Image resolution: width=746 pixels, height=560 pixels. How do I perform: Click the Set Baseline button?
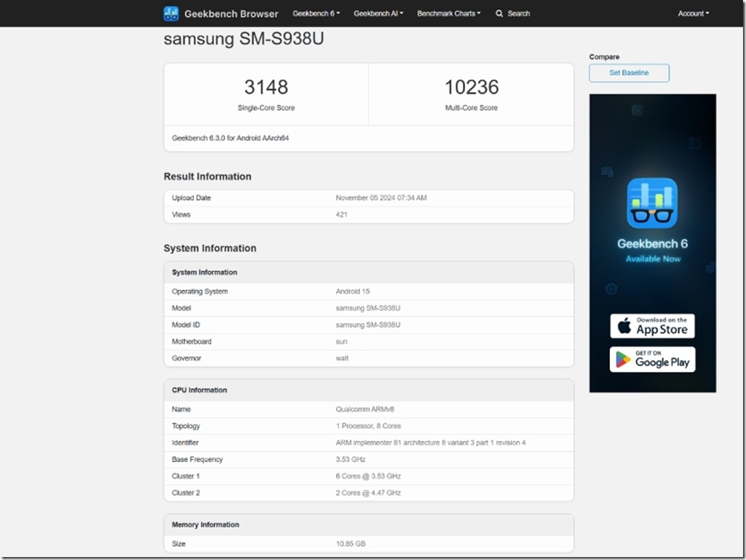[x=628, y=73]
